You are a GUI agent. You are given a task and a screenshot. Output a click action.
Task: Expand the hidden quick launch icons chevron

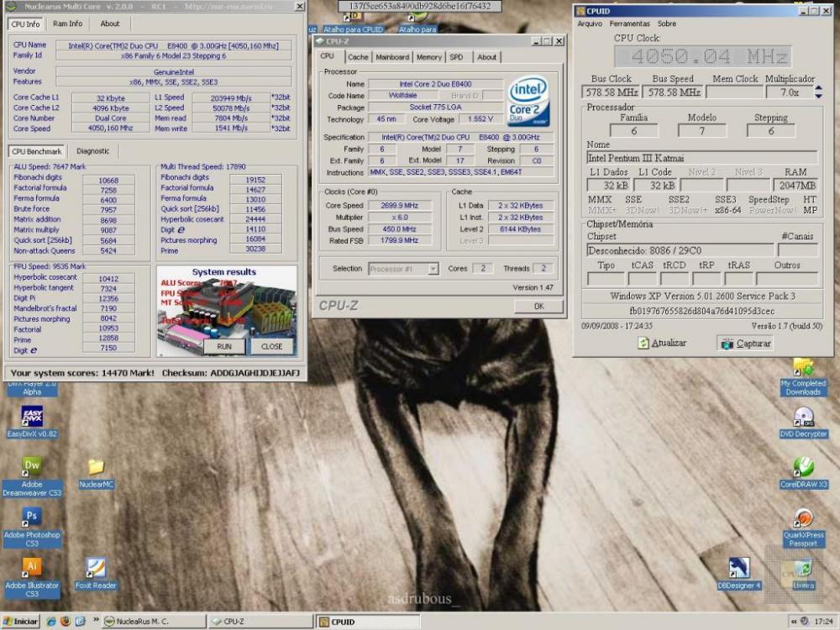click(x=96, y=621)
